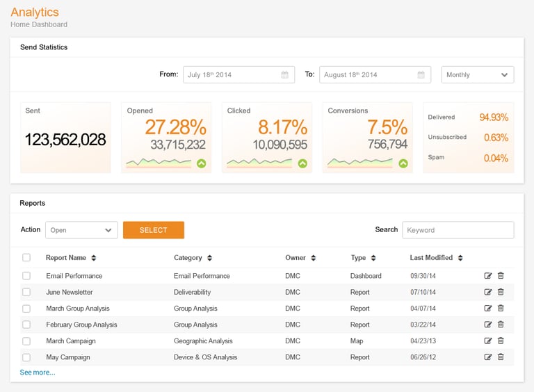
Task: Sort by Type column arrows
Action: coord(373,258)
